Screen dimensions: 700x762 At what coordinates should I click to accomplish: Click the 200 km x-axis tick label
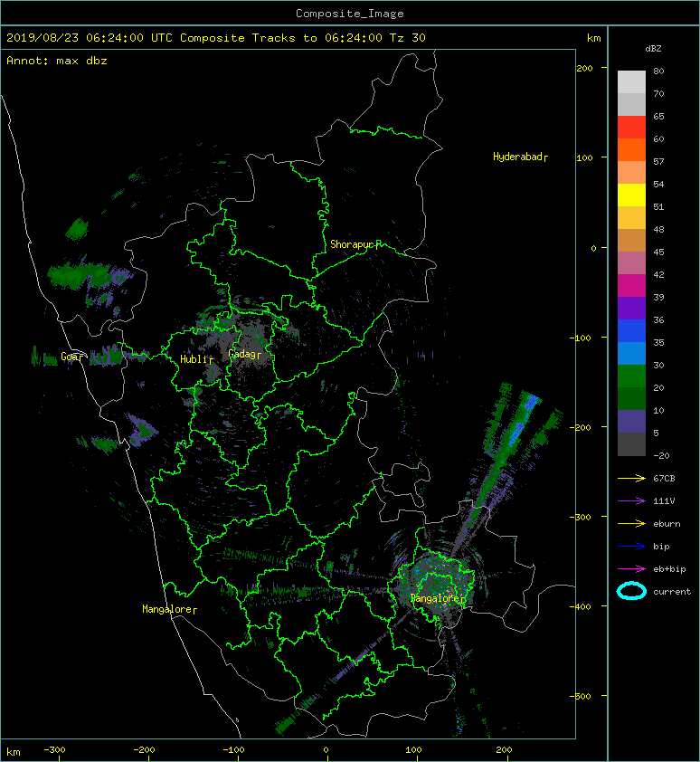[504, 750]
